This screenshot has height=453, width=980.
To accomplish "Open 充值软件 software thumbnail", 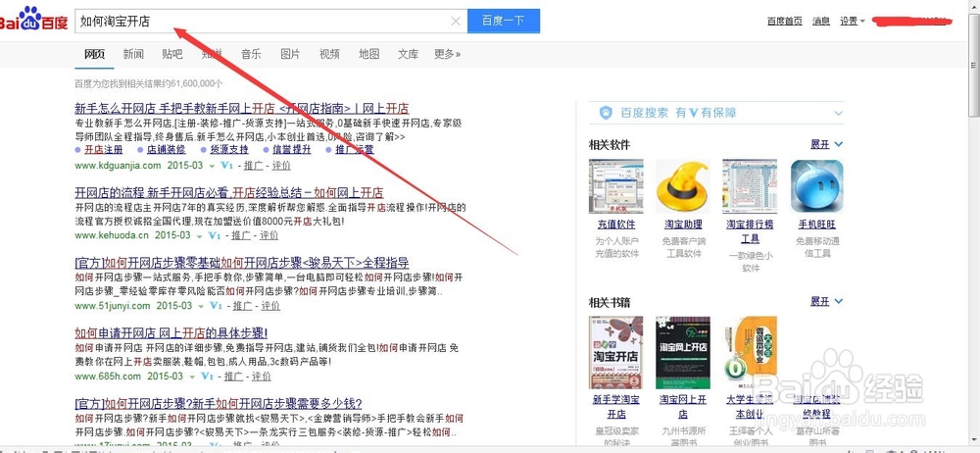I will [x=615, y=186].
